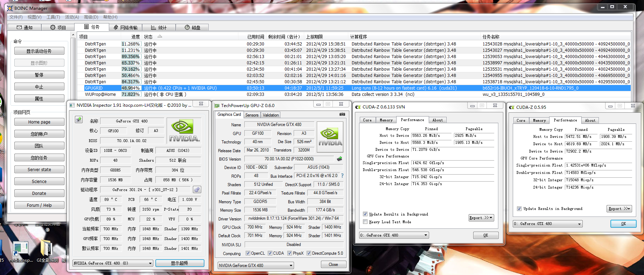Enable Heavy Load Test Mode in CUDA-Z 0.6.133

pyautogui.click(x=365, y=222)
